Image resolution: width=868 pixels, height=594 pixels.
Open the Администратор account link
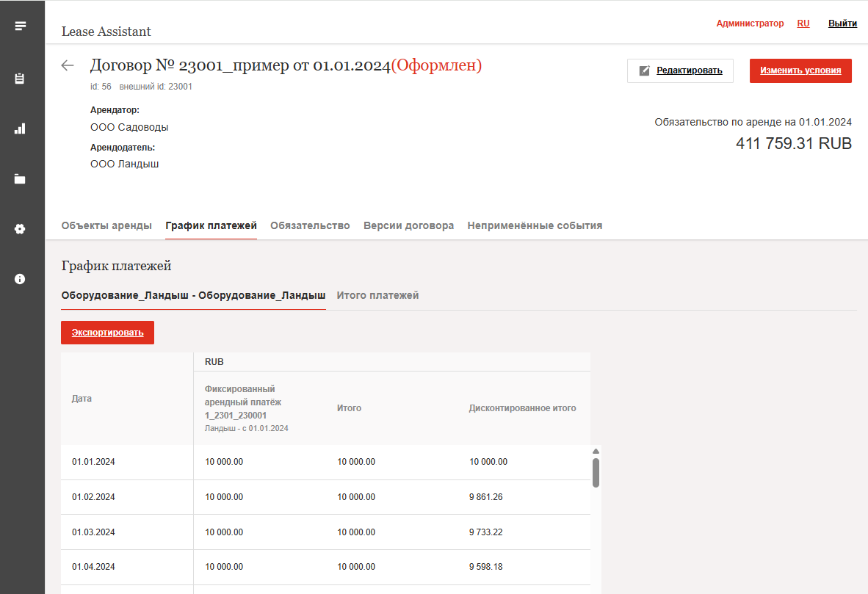tap(749, 23)
